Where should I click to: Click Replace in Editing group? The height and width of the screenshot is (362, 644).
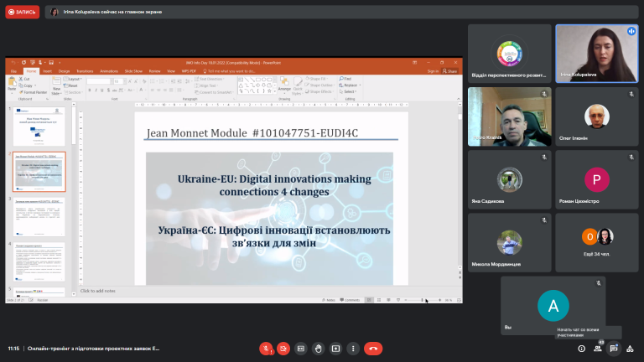tap(350, 85)
